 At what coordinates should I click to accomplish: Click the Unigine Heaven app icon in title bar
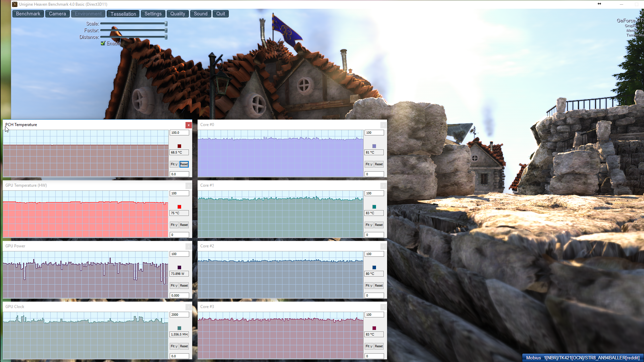coord(14,4)
